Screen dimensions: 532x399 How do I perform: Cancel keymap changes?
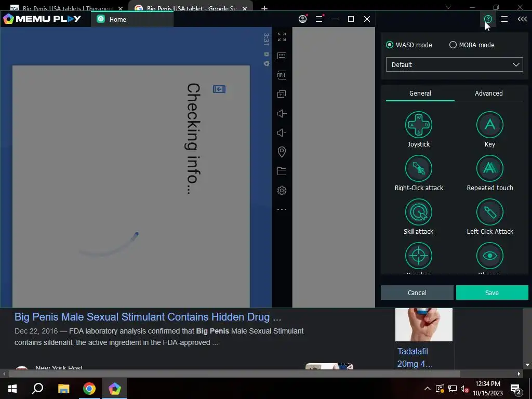417,292
